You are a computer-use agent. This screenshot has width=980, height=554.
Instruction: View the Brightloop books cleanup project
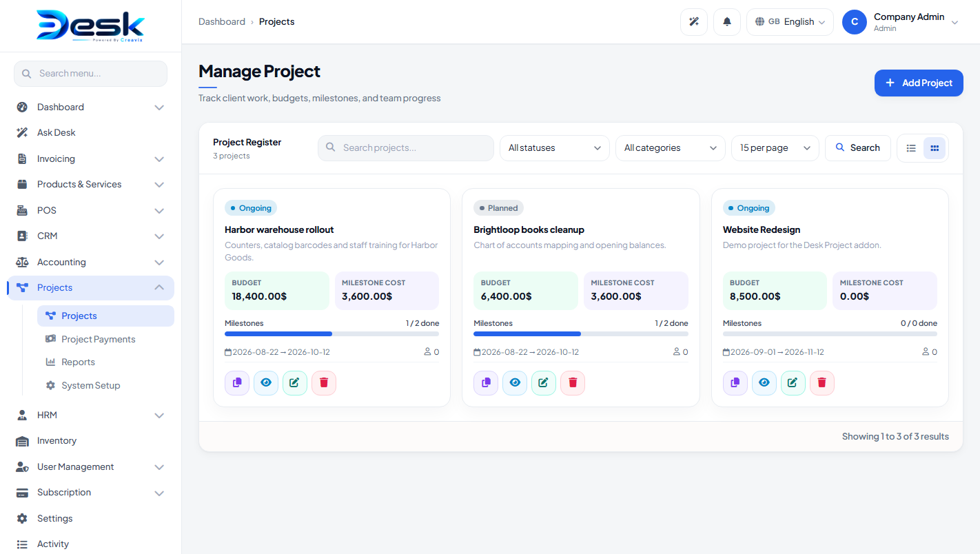[x=515, y=383]
